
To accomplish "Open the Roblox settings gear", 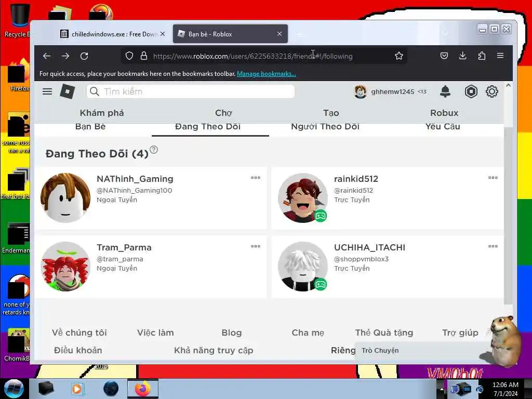I will 491,91.
